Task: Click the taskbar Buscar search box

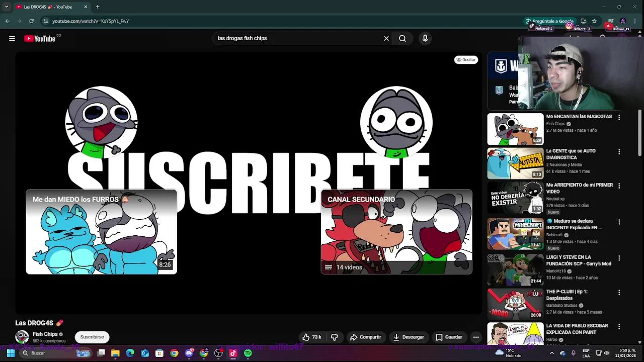Action: 55,353
